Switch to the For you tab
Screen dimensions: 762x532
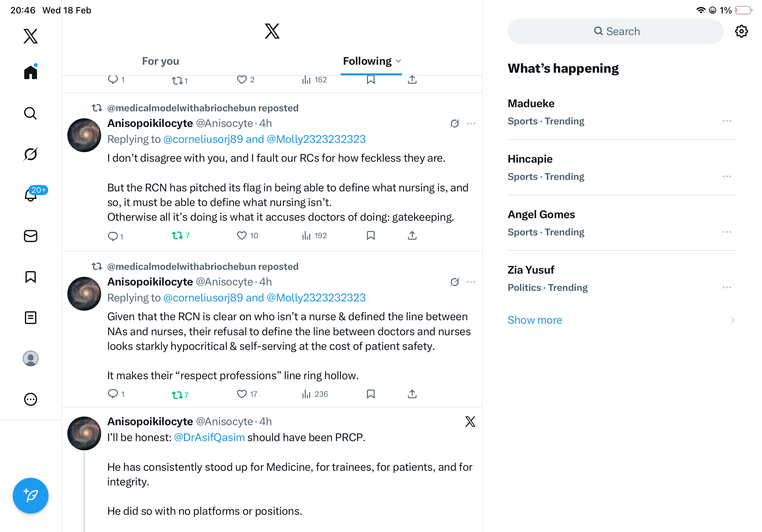[160, 61]
